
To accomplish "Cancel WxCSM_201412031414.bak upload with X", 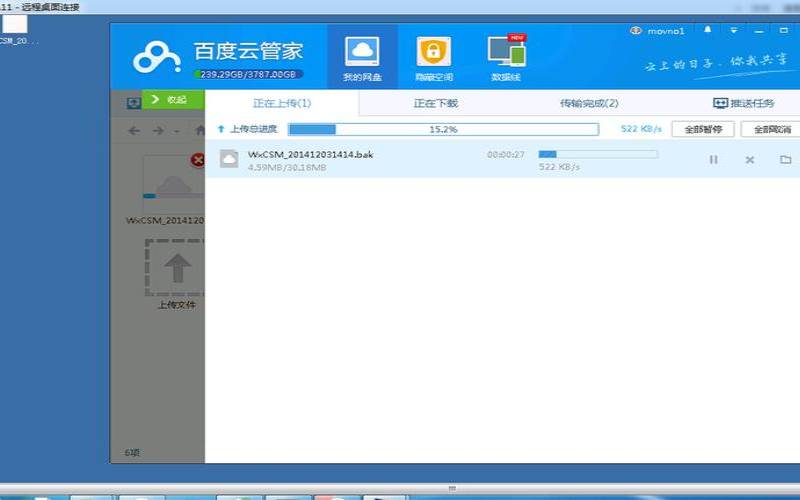I will (x=749, y=160).
